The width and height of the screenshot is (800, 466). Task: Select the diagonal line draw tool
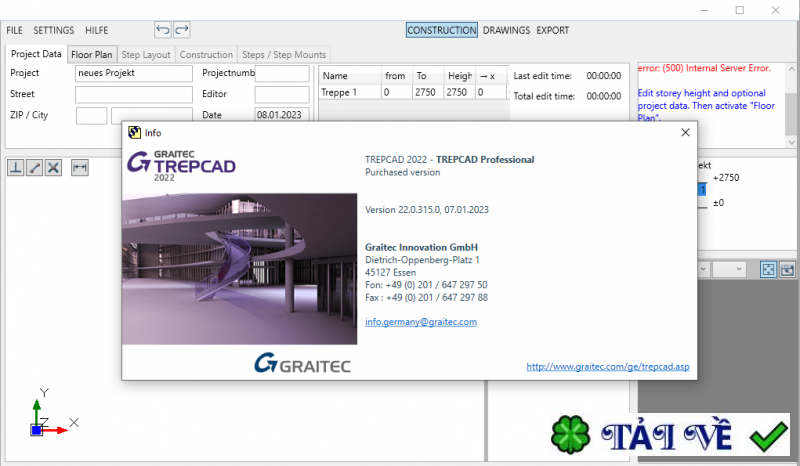[35, 167]
